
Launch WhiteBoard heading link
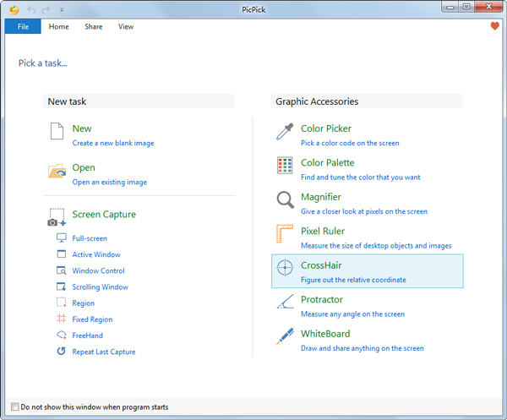325,334
